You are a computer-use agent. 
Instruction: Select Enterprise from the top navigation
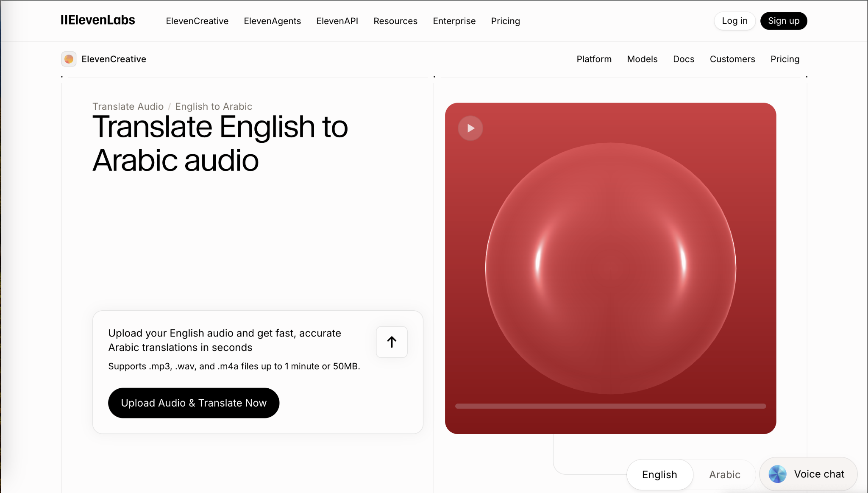453,21
